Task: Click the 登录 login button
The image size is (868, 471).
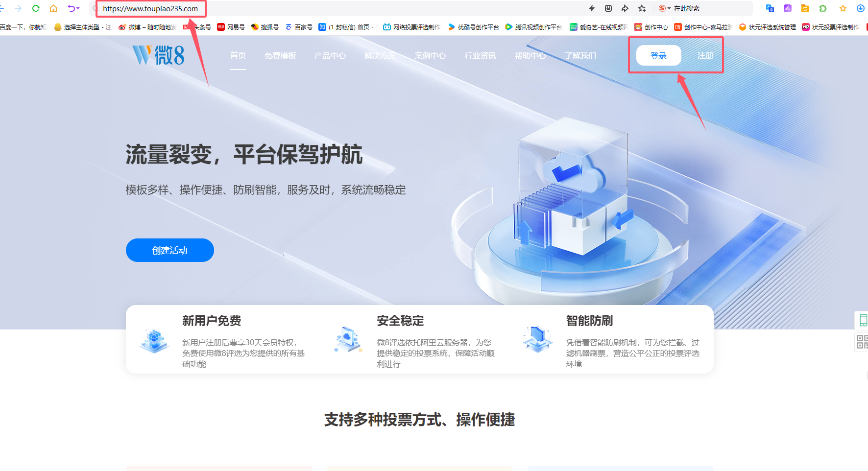Action: click(658, 55)
